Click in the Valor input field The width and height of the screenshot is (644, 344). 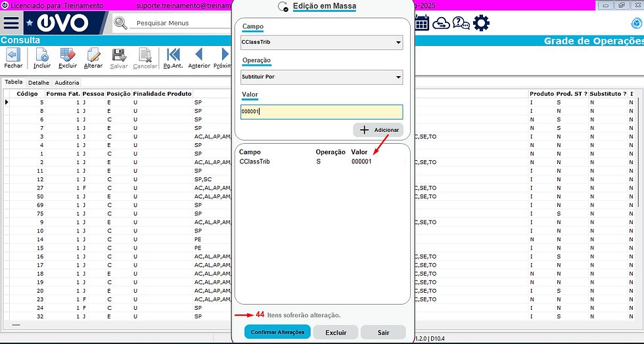(321, 112)
